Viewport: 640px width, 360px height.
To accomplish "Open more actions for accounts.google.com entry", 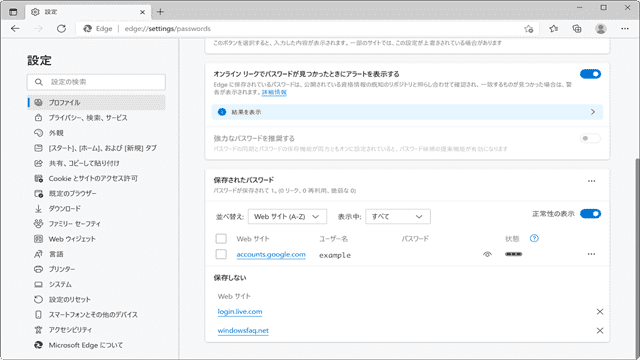I will pyautogui.click(x=591, y=254).
